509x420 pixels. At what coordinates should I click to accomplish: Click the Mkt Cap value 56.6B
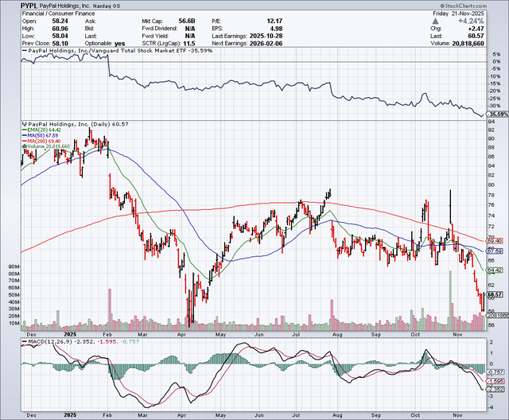[187, 21]
